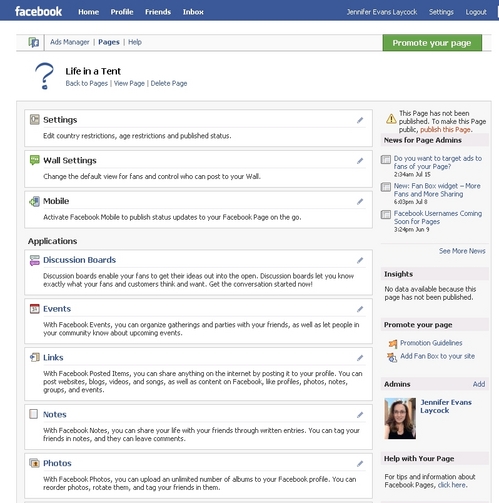The width and height of the screenshot is (499, 503).
Task: Click Add next to Admins heading
Action: coord(479,384)
